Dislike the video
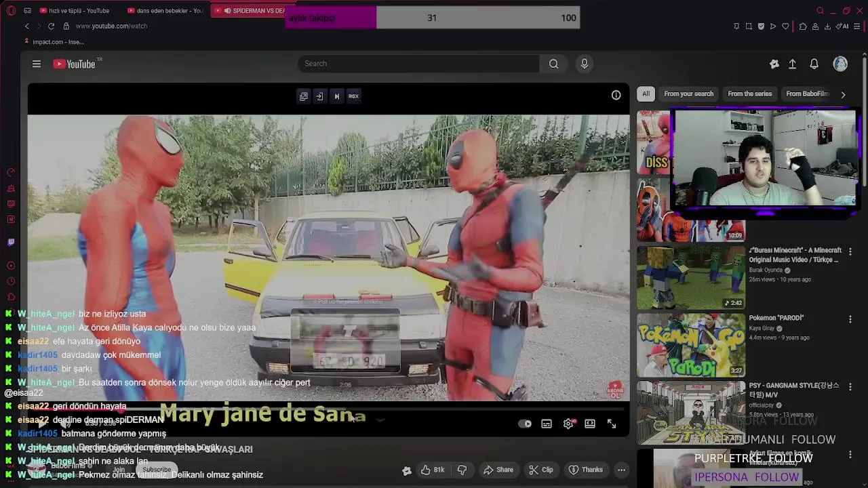 [x=462, y=470]
